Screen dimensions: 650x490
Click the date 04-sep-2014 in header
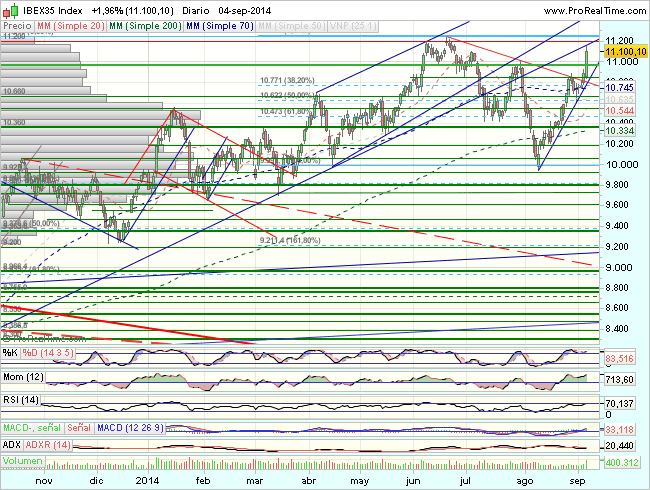pos(245,11)
